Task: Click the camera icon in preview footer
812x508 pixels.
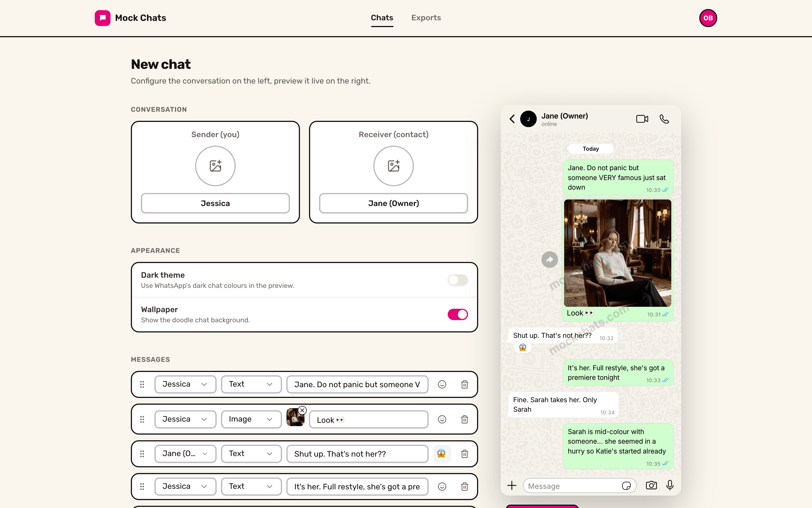Action: (x=651, y=485)
